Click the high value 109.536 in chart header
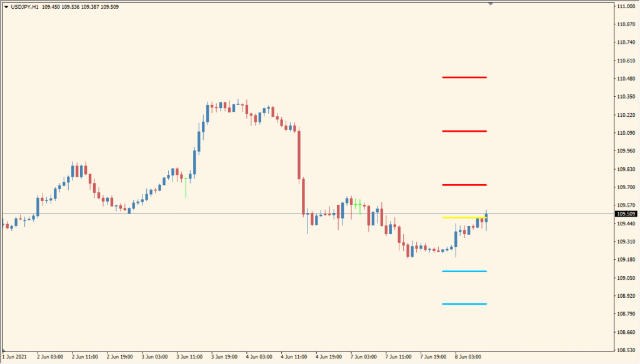This screenshot has height=364, width=640. [70, 7]
